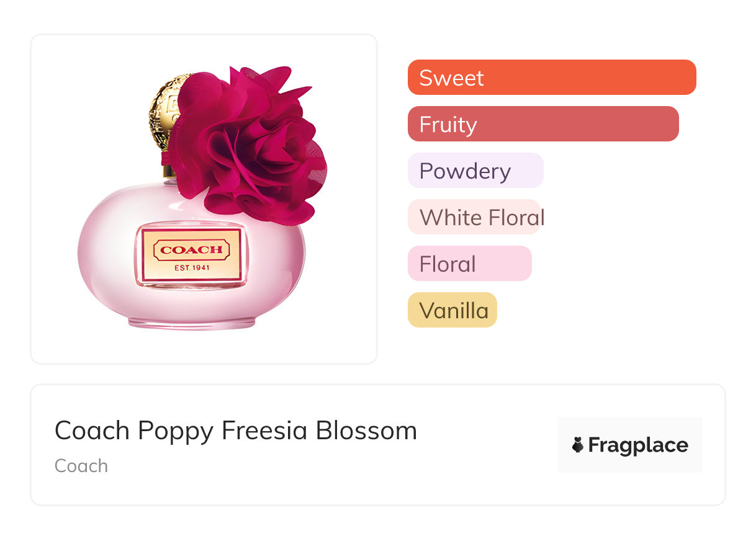Image resolution: width=756 pixels, height=536 pixels.
Task: Open the grey Coach brand name link
Action: (x=81, y=466)
